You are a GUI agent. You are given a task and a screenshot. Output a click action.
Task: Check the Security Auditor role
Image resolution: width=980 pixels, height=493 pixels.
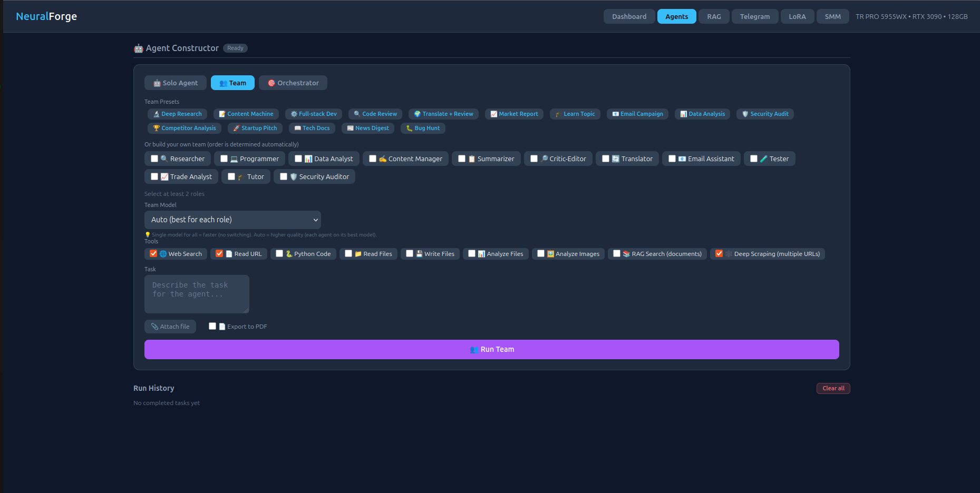click(x=284, y=176)
